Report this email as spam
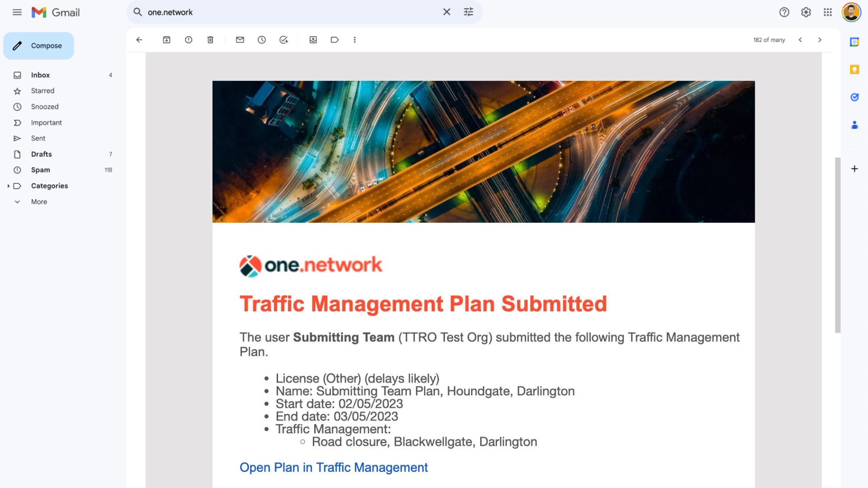The width and height of the screenshot is (868, 488). pyautogui.click(x=188, y=40)
